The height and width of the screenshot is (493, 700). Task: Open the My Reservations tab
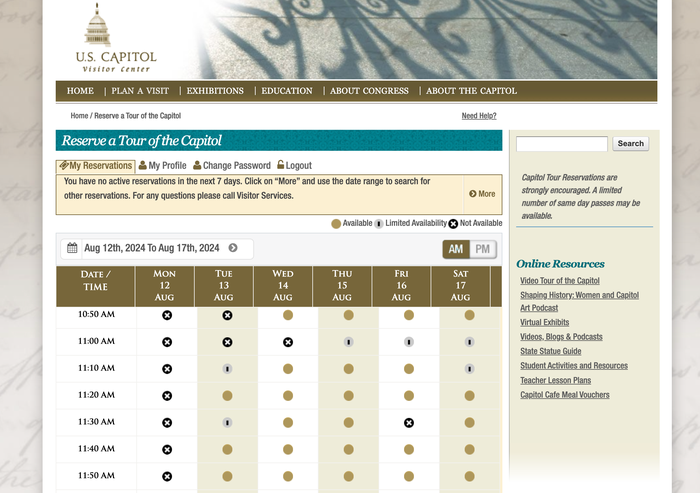(96, 166)
